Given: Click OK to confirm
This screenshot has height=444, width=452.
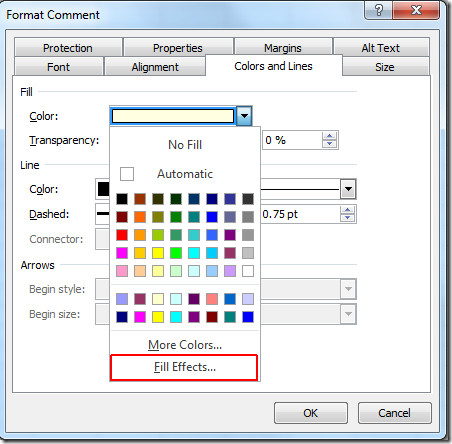Looking at the screenshot, I should tap(311, 413).
